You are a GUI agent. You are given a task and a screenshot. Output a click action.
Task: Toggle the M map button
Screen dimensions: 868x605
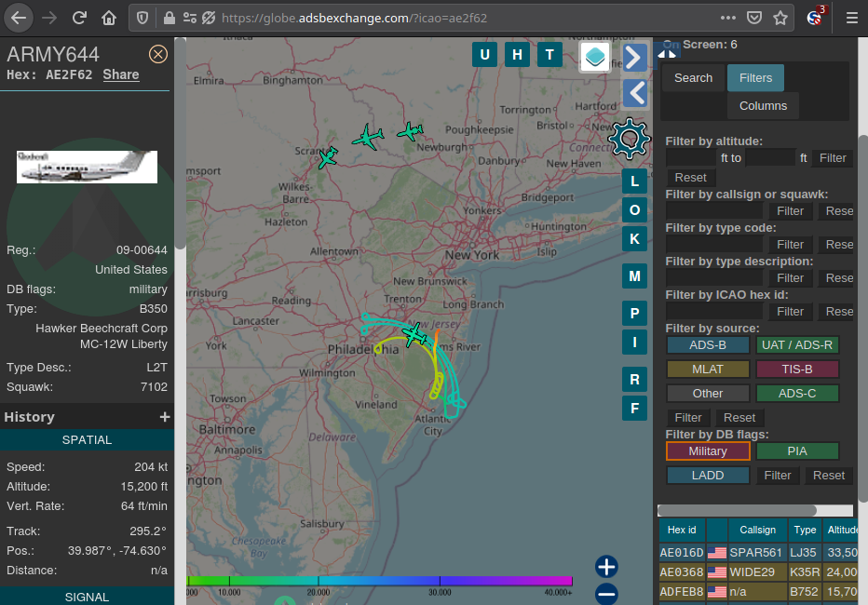pos(634,276)
